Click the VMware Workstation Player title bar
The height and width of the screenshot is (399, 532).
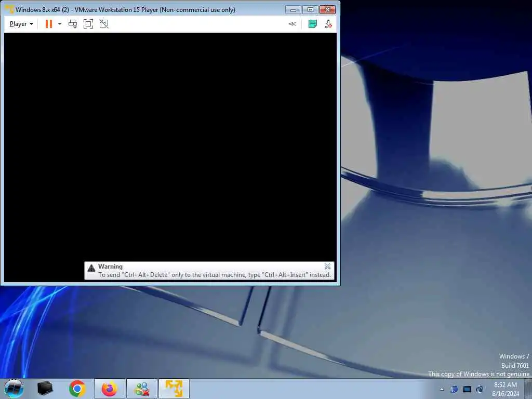(146, 10)
